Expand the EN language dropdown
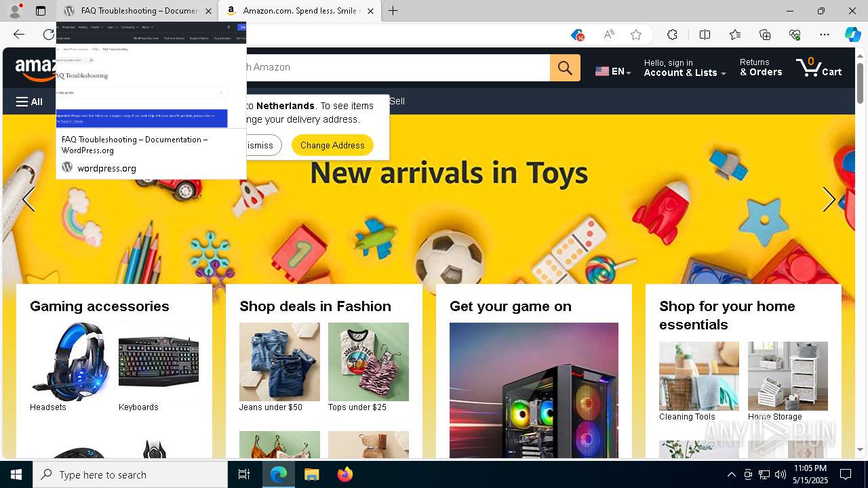 [613, 71]
